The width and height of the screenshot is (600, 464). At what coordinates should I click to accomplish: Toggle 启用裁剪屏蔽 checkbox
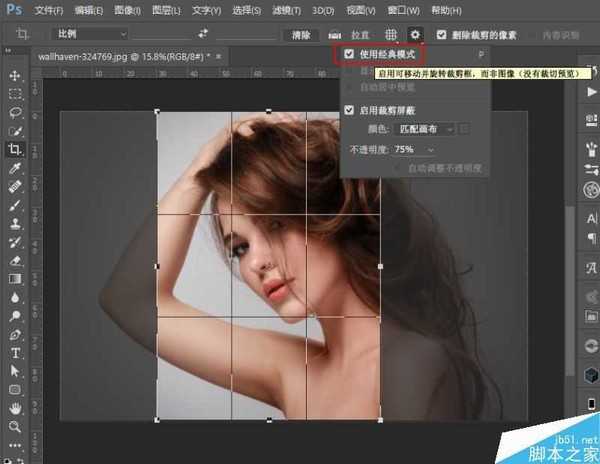point(348,109)
